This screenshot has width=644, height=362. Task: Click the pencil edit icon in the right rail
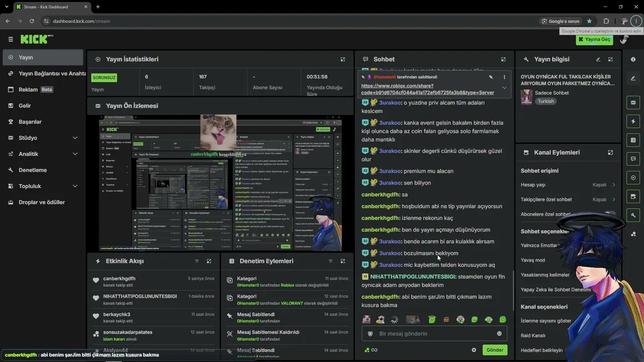(x=633, y=78)
